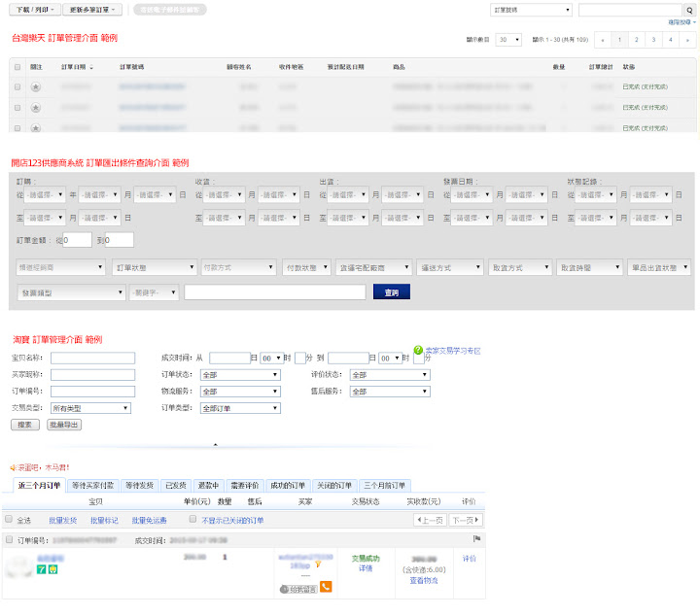Enable 不显示已关闭的订单 checkbox
The width and height of the screenshot is (700, 616).
tap(193, 520)
